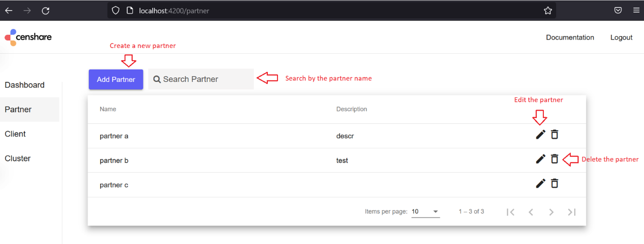Image resolution: width=644 pixels, height=244 pixels.
Task: Click the Add Partner button
Action: (x=116, y=79)
